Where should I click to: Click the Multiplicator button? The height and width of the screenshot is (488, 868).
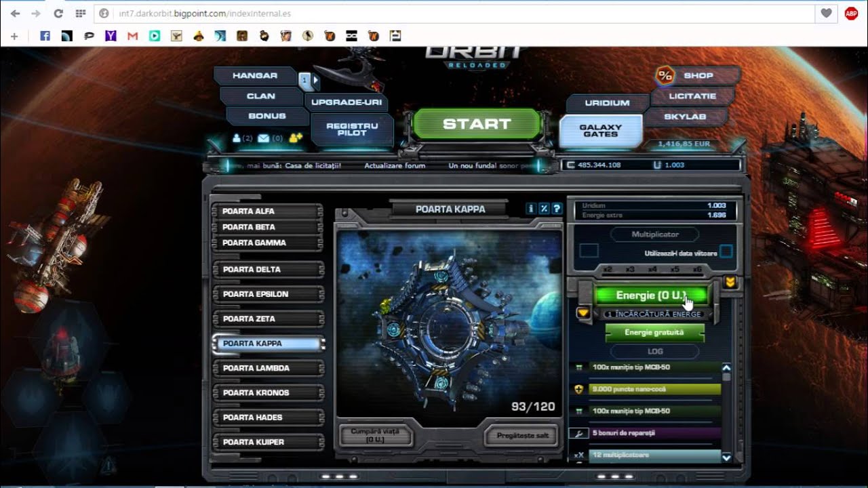654,234
